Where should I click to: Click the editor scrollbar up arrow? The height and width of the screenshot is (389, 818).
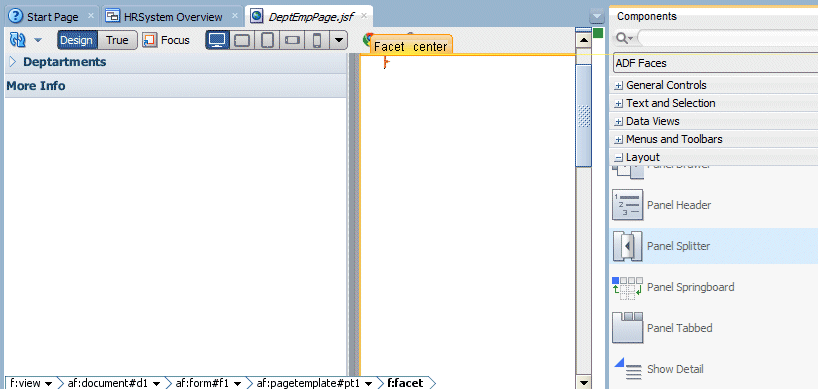583,40
